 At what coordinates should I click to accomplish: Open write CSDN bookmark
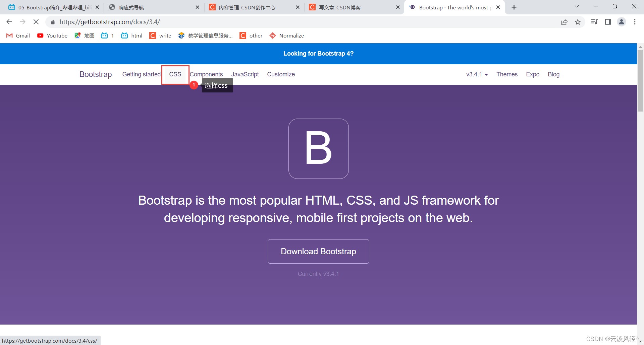160,36
